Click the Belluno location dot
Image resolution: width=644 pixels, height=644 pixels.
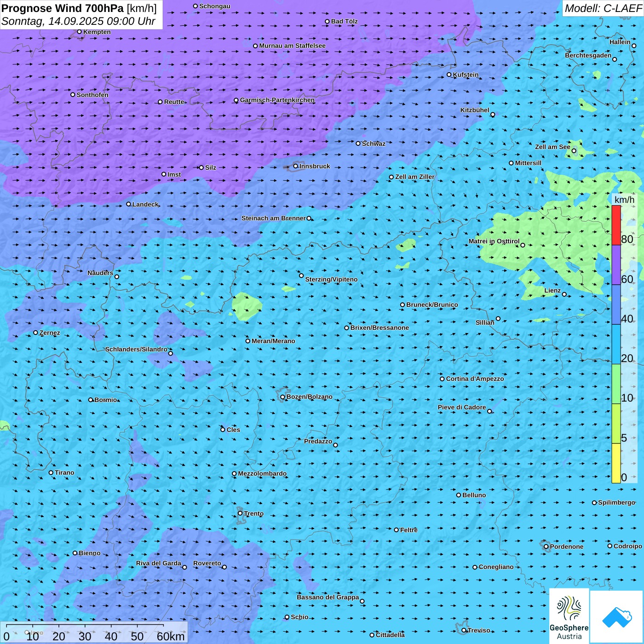pos(459,495)
